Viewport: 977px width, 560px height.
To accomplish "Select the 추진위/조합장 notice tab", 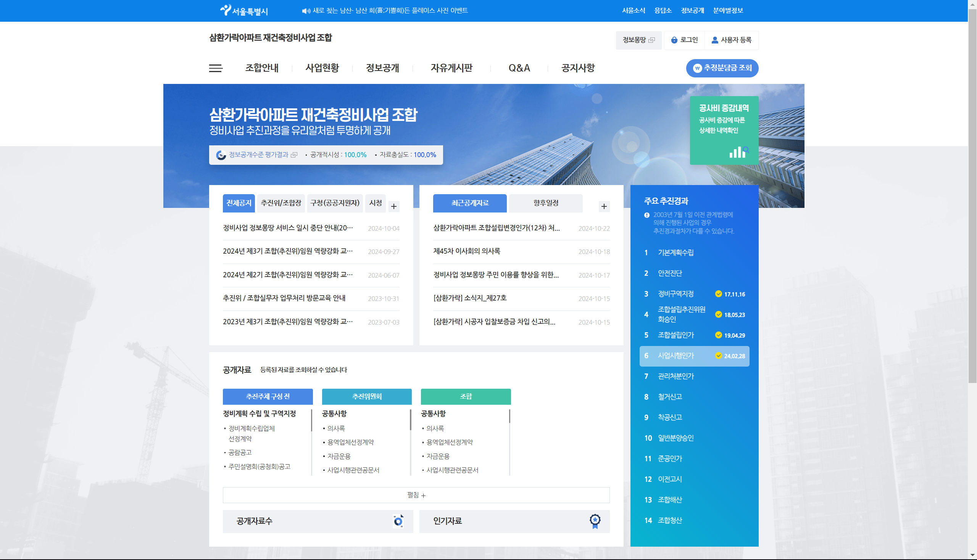I will click(x=281, y=203).
